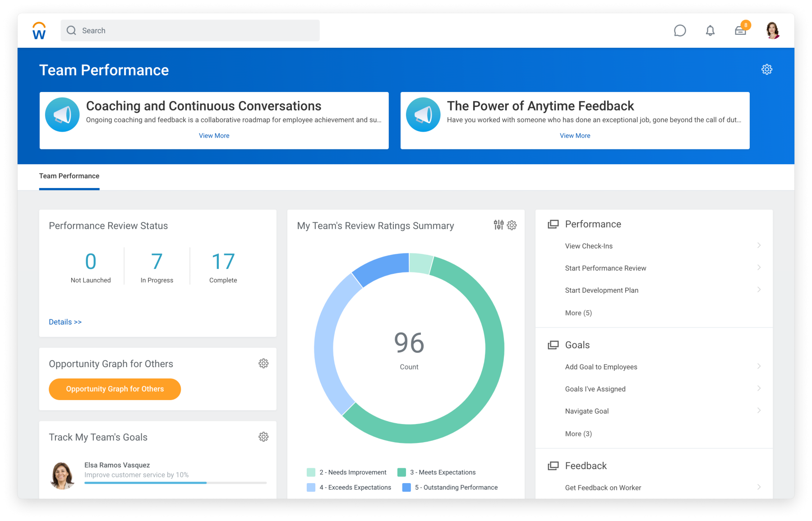This screenshot has width=812, height=521.
Task: Open dashboard settings gear in blue banner
Action: click(767, 69)
